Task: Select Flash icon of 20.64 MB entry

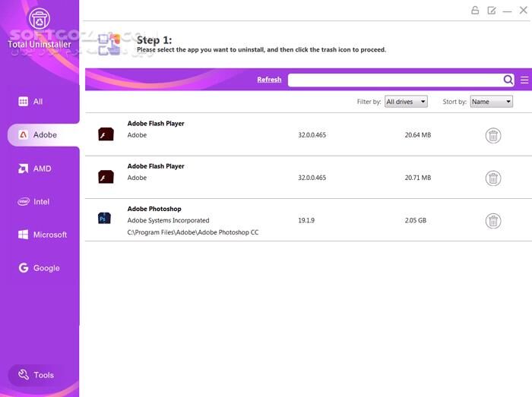Action: point(106,134)
